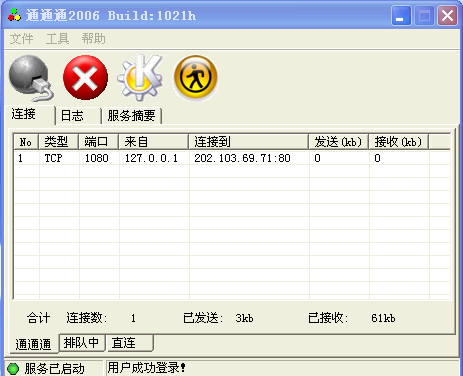Viewport: 463px width, 376px height.
Task: Open the gear K settings icon
Action: coord(140,78)
